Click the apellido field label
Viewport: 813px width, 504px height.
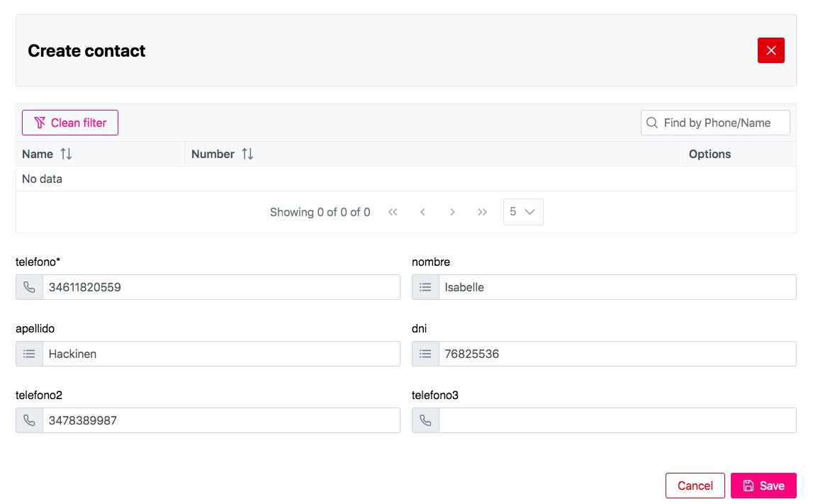35,329
